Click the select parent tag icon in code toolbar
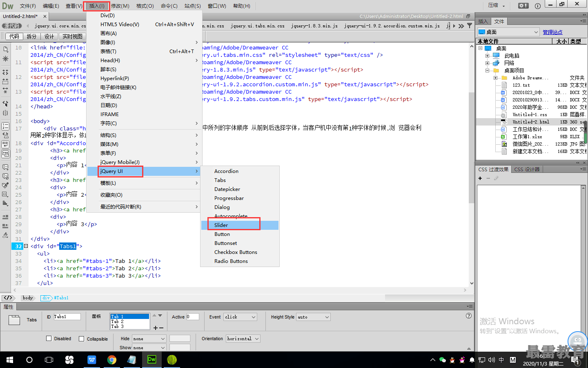 coord(5,103)
